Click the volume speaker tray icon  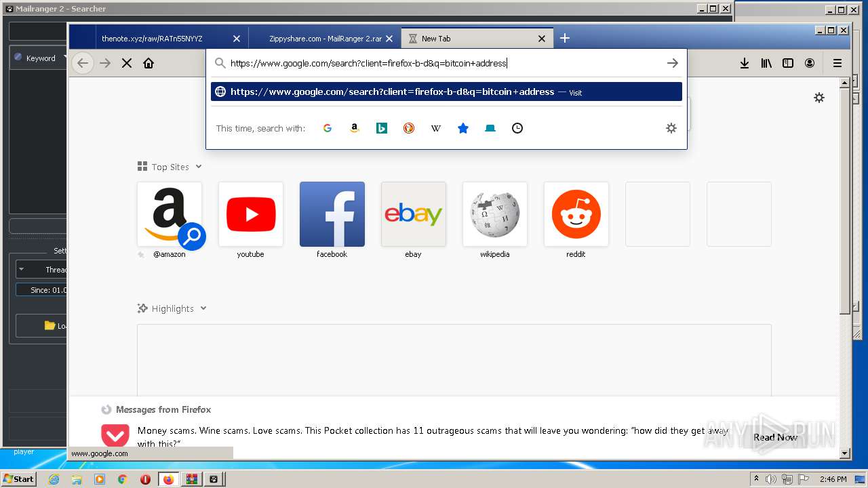point(770,479)
